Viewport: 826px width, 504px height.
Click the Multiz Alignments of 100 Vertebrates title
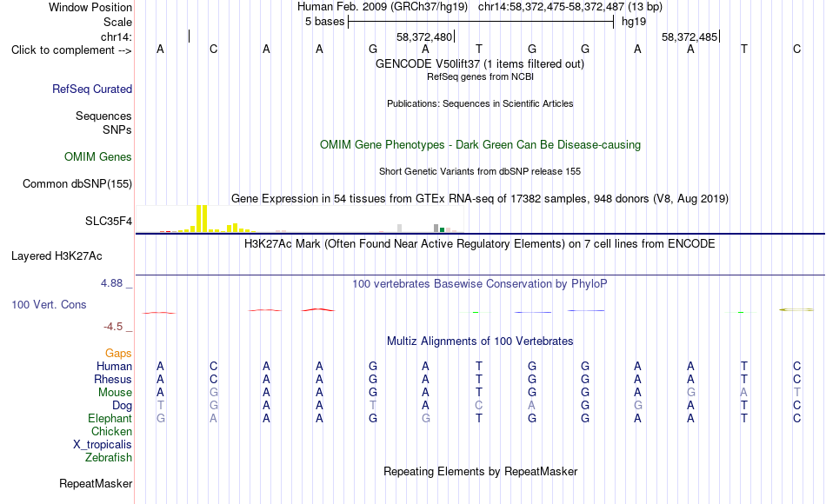480,342
